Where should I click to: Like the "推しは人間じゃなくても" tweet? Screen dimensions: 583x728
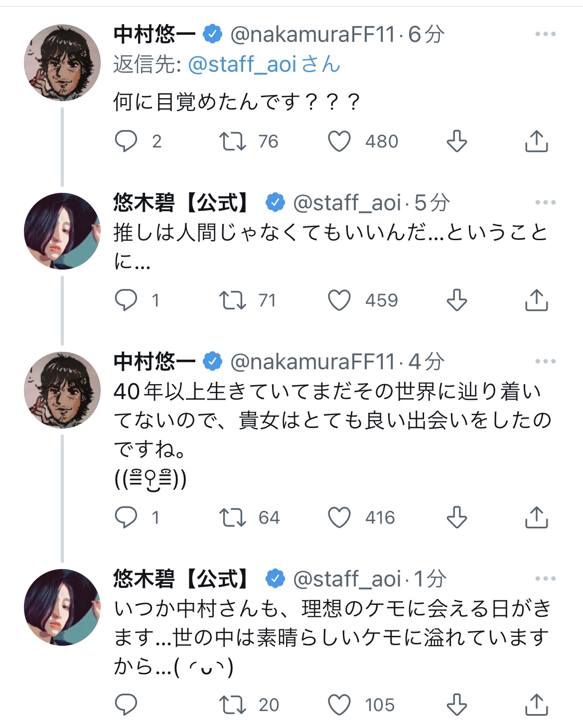339,300
